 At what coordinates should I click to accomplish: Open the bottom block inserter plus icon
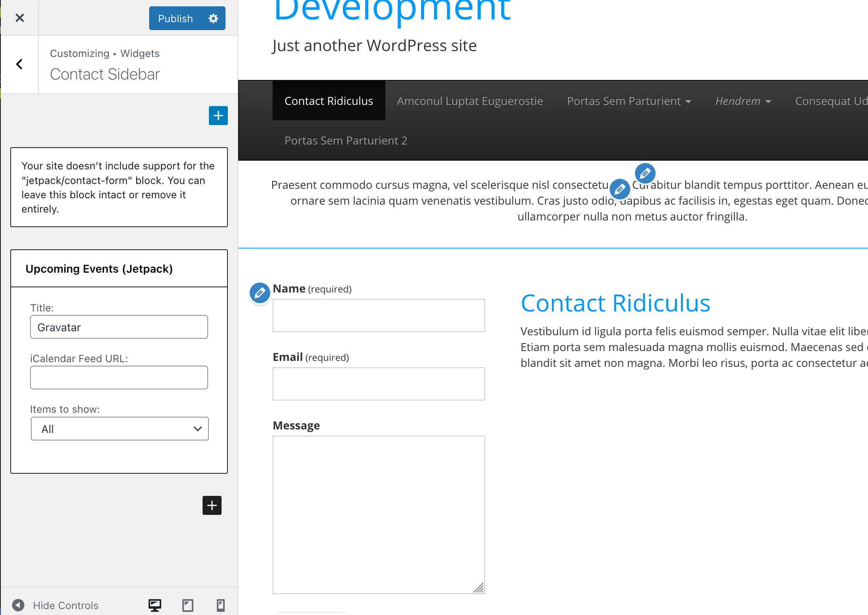coord(212,505)
